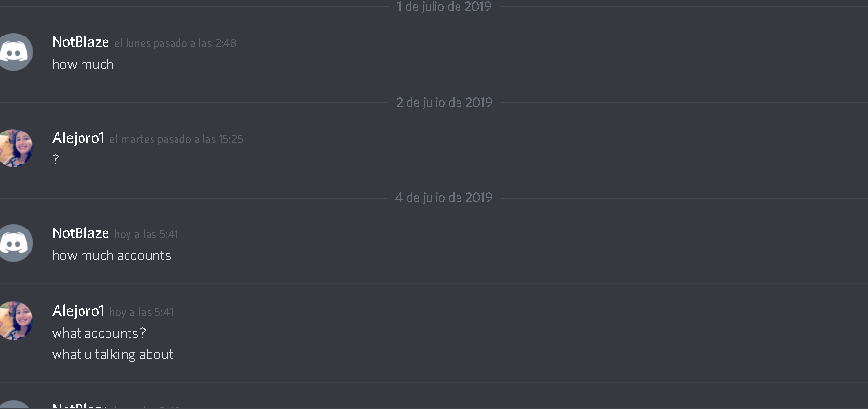Click Alejoro1 username above "what accounts?"
The image size is (868, 409).
click(78, 311)
